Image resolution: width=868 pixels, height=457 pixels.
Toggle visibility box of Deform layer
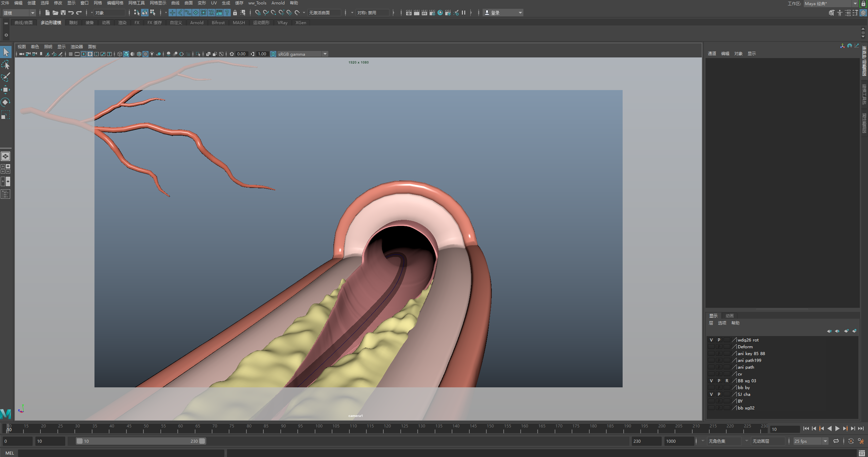point(711,347)
